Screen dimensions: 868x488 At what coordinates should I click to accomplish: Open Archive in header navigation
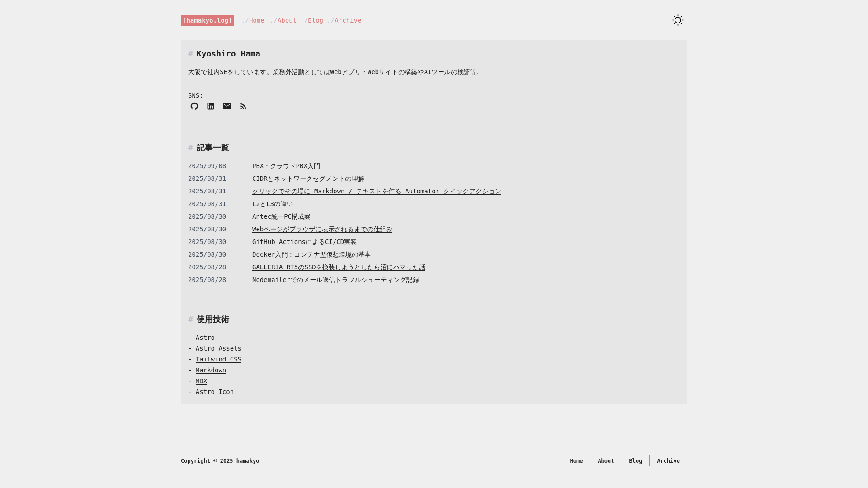point(348,20)
